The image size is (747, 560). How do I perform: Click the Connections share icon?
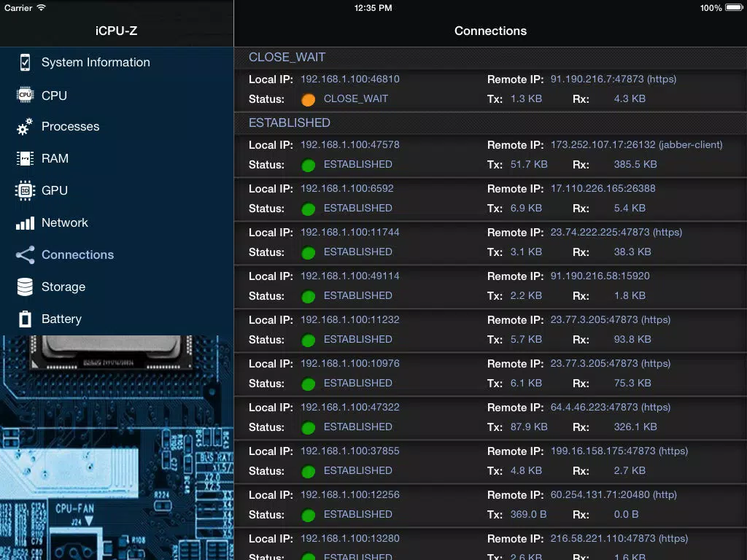coord(26,254)
